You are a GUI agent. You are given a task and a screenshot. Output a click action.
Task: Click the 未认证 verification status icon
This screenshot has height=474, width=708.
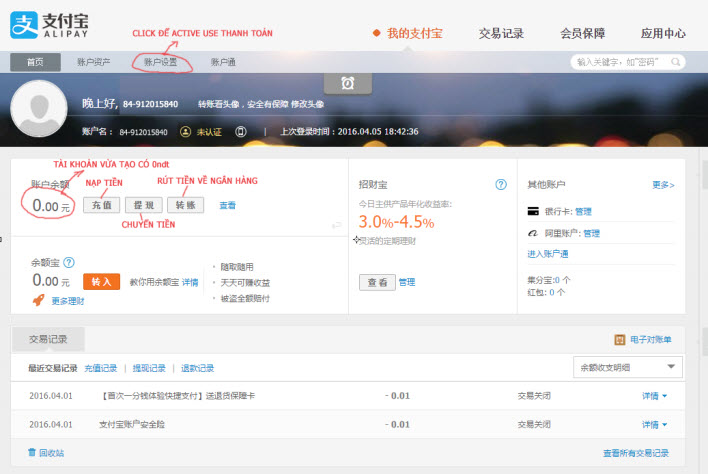tap(185, 132)
